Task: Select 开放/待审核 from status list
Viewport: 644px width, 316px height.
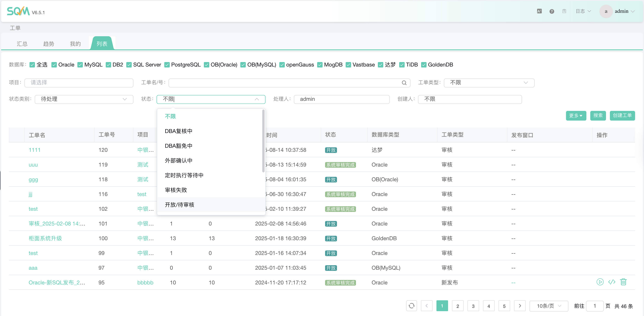Action: (179, 205)
